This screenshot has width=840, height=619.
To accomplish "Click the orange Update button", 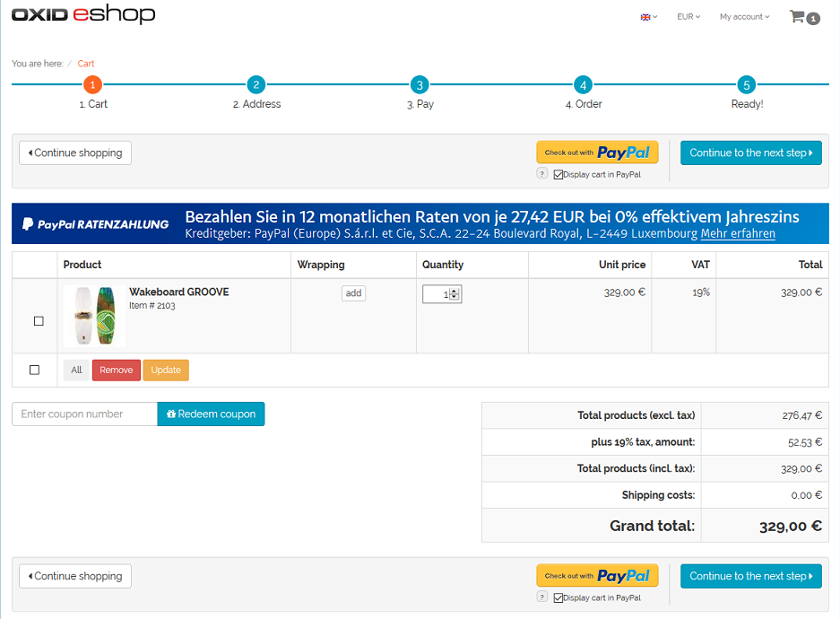I will pos(166,370).
